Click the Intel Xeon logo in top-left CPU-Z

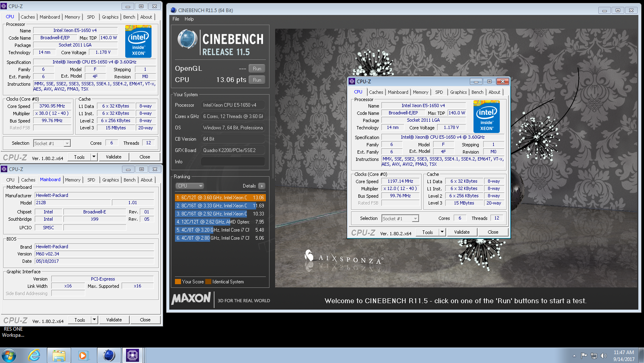point(138,41)
